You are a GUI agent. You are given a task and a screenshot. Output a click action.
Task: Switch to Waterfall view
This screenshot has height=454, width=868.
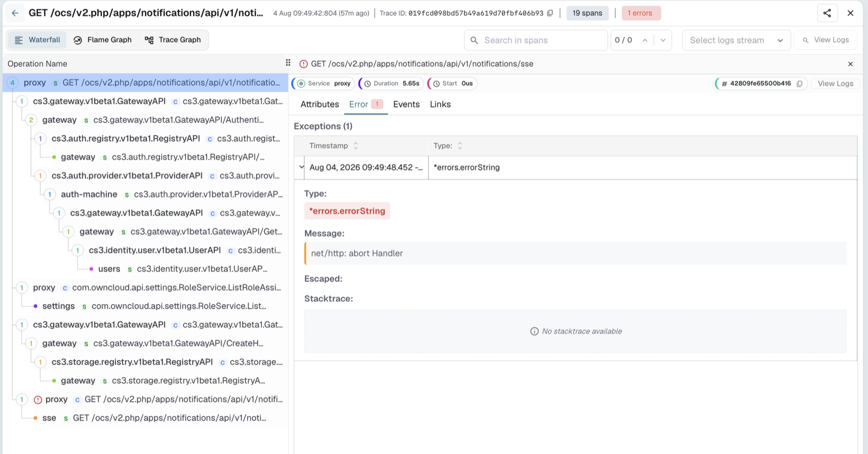[37, 40]
